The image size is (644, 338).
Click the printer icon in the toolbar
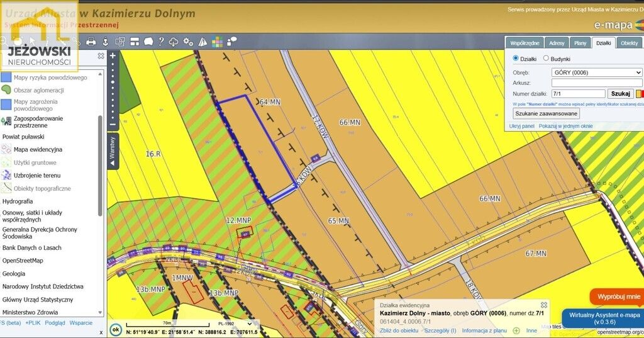tap(91, 42)
